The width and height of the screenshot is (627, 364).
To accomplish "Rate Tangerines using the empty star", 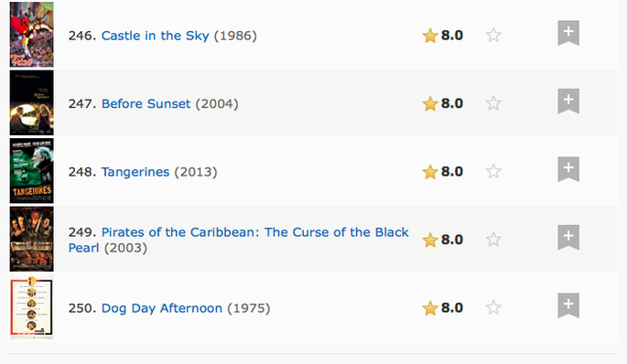I will pyautogui.click(x=493, y=171).
